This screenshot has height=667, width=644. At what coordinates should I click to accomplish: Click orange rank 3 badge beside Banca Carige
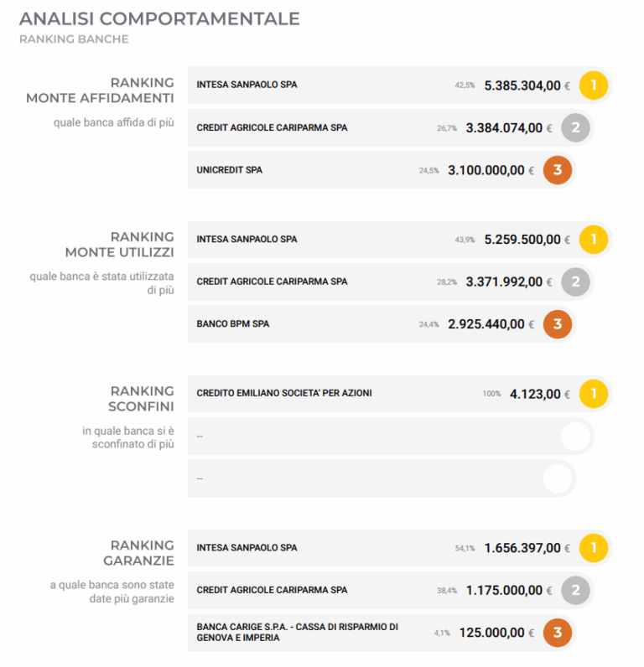click(558, 633)
